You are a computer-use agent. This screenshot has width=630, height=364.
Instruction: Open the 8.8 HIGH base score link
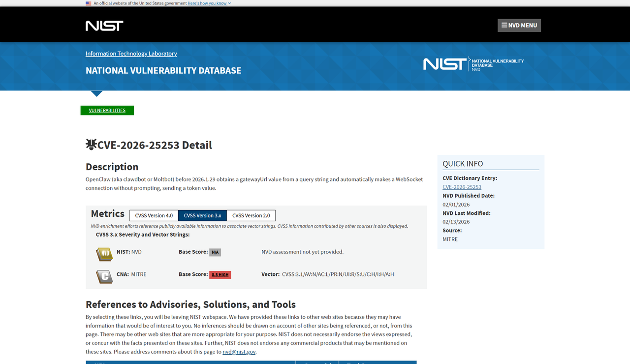(220, 274)
